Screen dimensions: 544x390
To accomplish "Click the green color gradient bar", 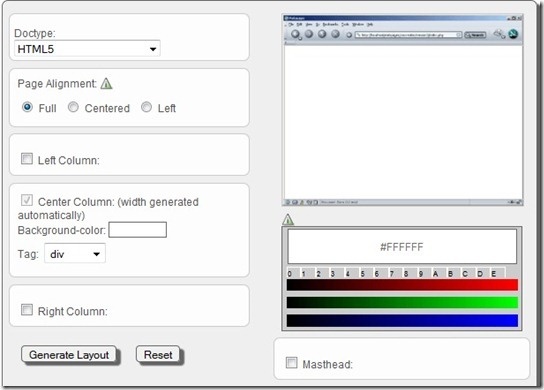I will click(x=402, y=302).
